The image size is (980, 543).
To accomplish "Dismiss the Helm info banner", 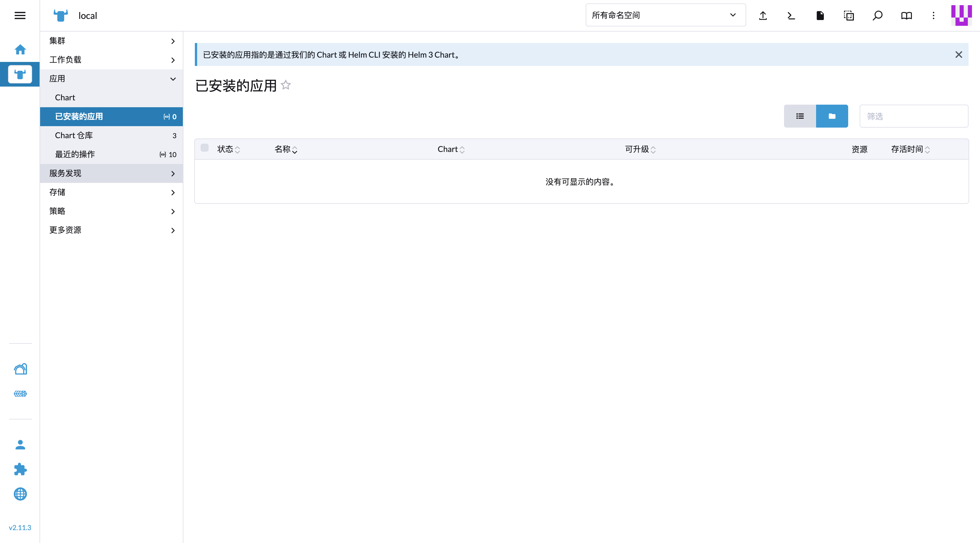I will click(958, 54).
